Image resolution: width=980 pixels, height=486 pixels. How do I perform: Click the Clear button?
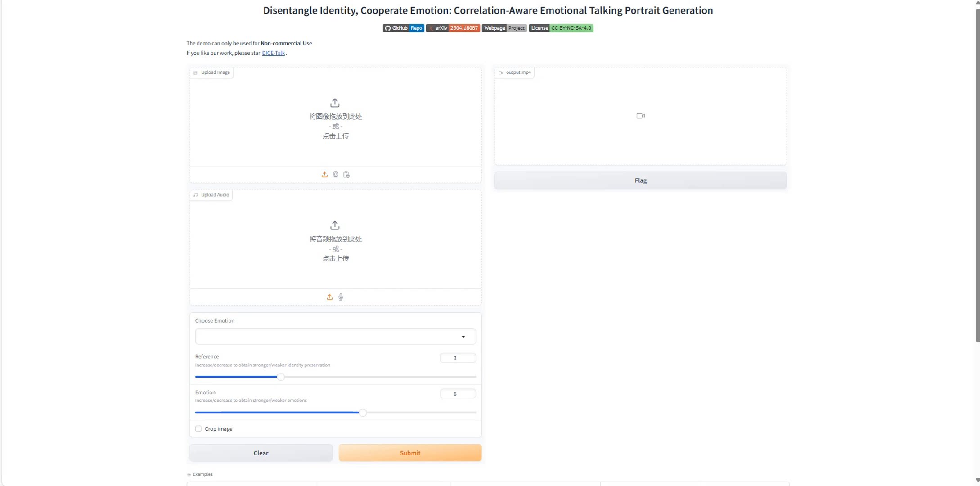pyautogui.click(x=261, y=453)
